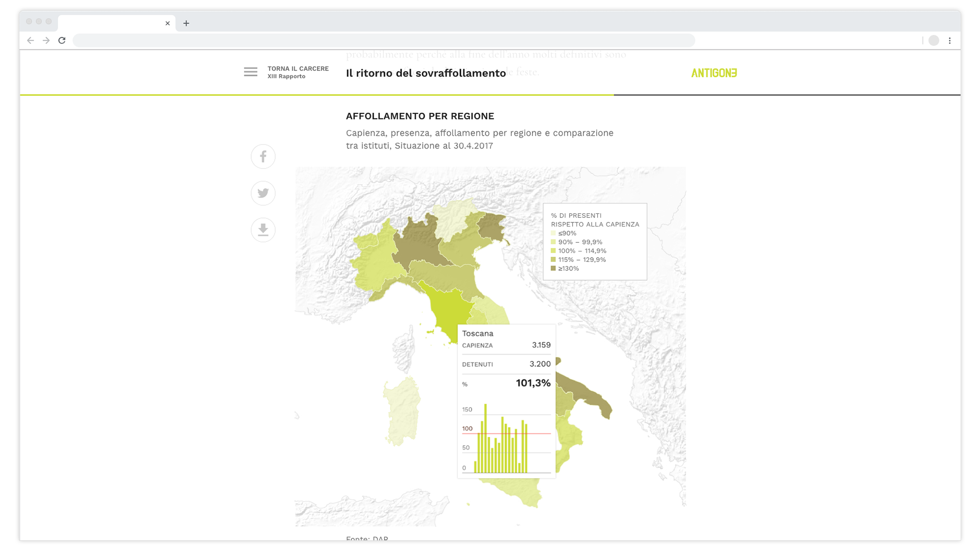Click the browser back arrow
Viewport: 980px width, 551px height.
(31, 40)
